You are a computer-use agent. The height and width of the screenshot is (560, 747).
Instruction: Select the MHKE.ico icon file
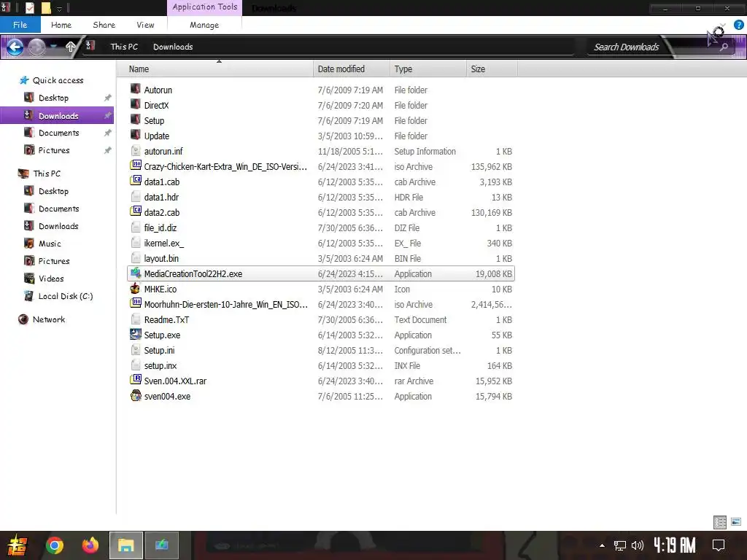[135, 288]
